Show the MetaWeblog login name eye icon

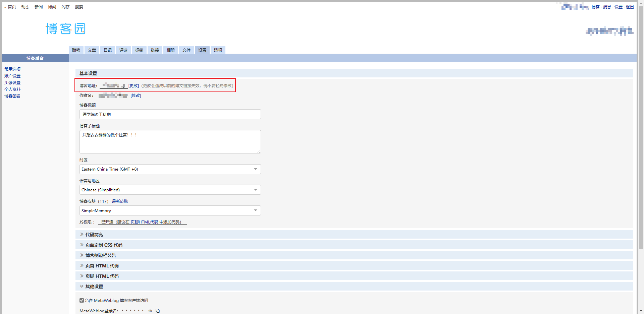[x=150, y=311]
